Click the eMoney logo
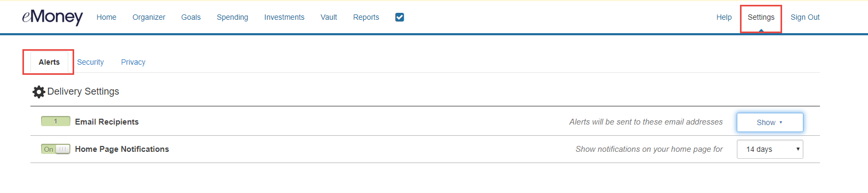 tap(52, 17)
